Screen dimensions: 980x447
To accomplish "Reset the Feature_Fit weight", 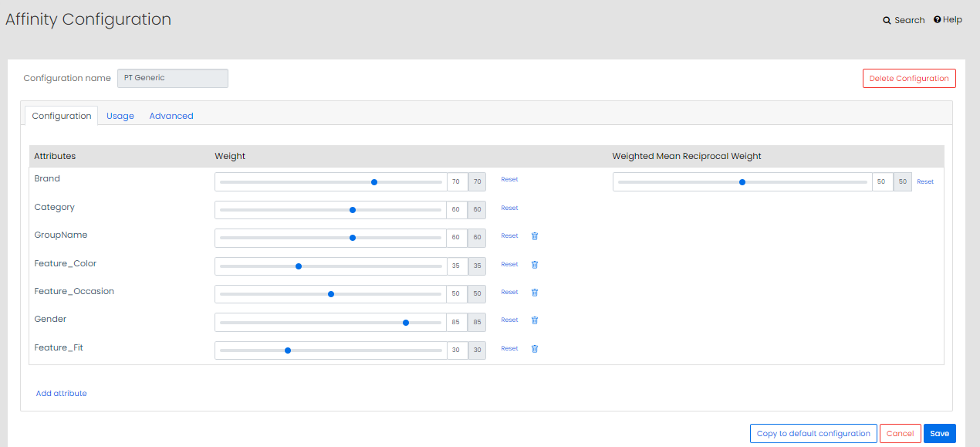I will 509,349.
